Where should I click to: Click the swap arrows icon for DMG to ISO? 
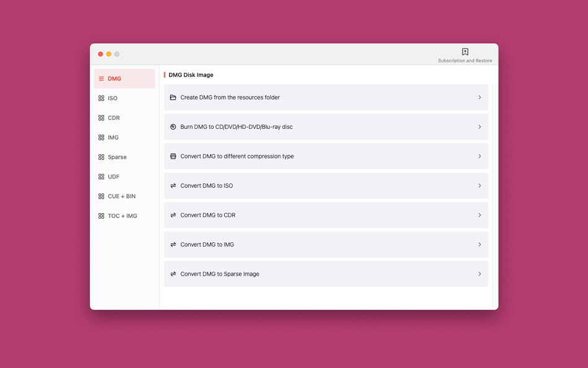tap(173, 185)
